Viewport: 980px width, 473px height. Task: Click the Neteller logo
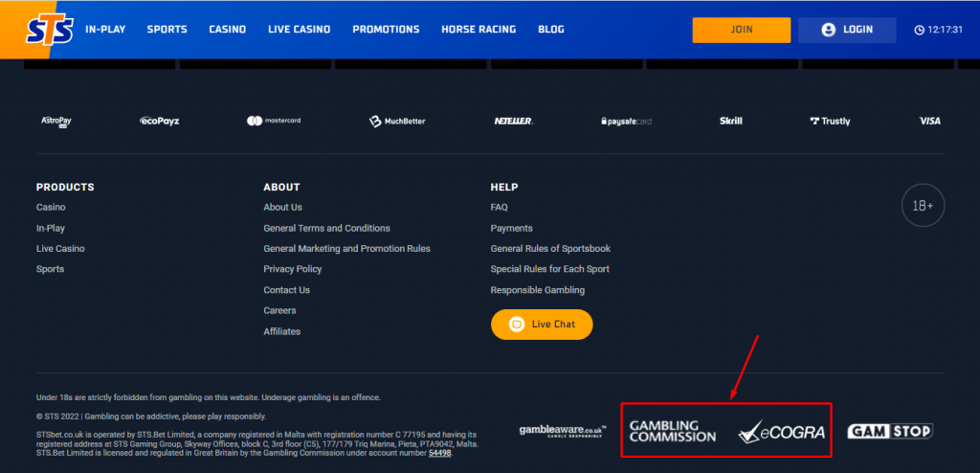(514, 122)
